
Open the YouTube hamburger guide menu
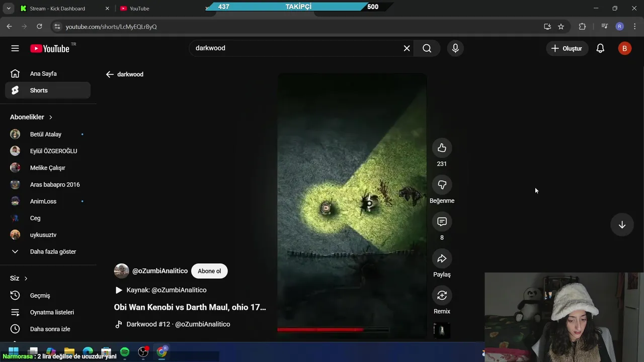15,48
